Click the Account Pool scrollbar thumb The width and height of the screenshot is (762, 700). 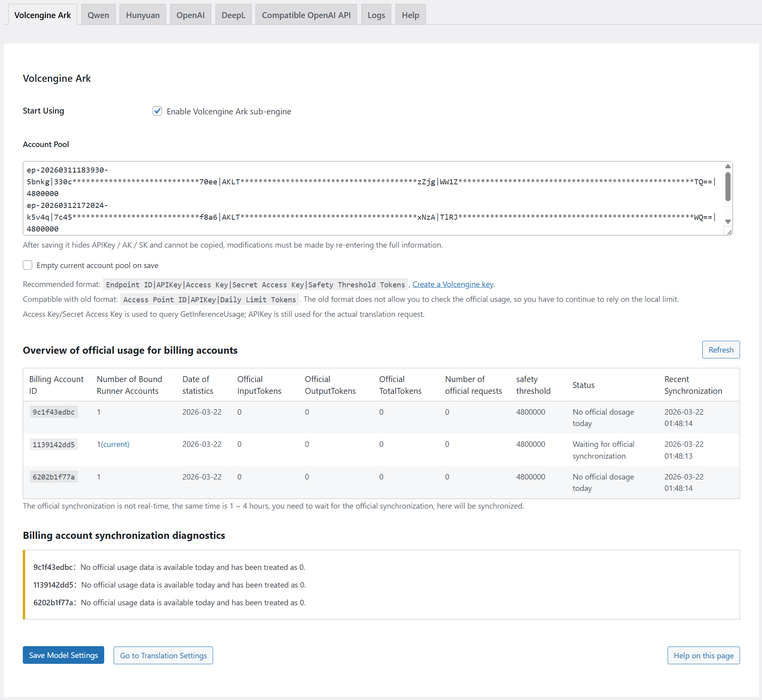(x=728, y=187)
